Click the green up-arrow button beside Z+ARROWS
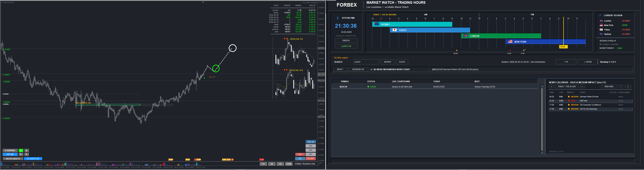This screenshot has height=170, width=644. click(x=21, y=150)
